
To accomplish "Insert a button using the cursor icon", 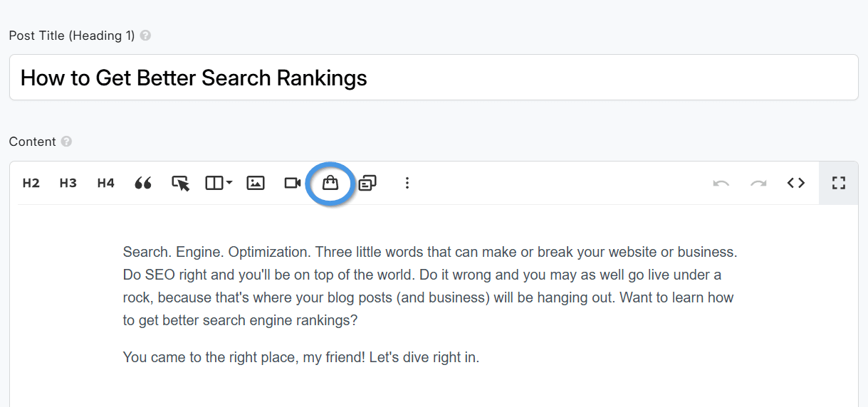I will click(x=181, y=183).
